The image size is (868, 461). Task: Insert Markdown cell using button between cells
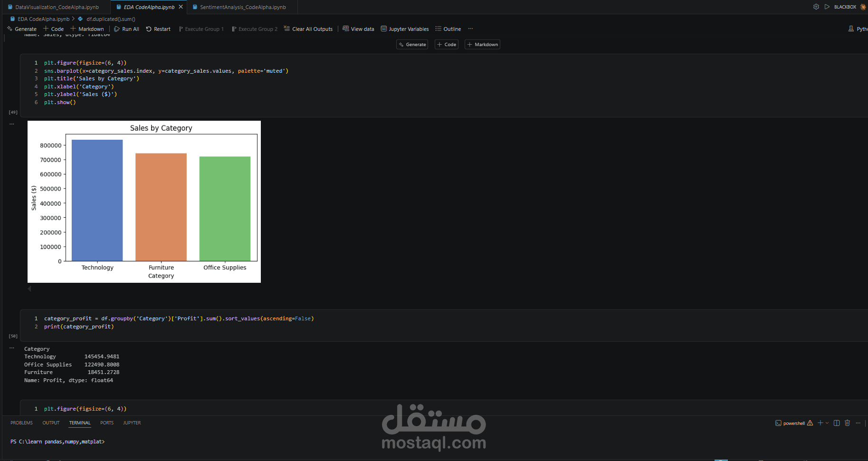[482, 45]
